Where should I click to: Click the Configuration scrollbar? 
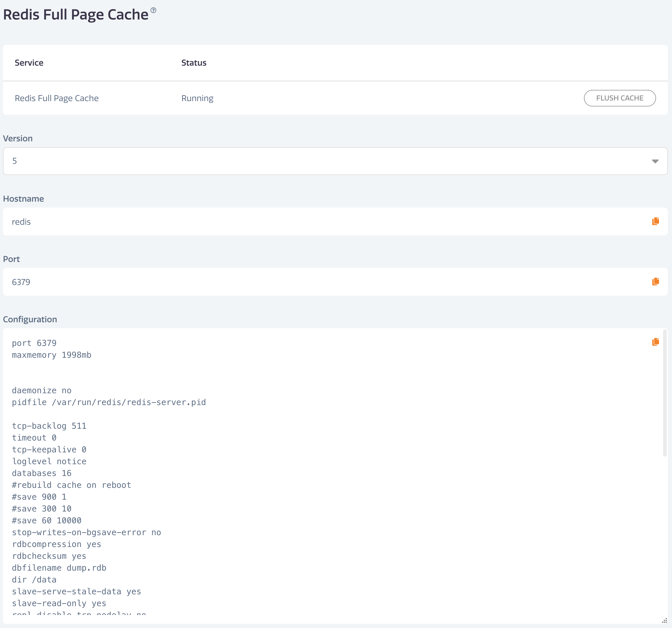(x=665, y=393)
